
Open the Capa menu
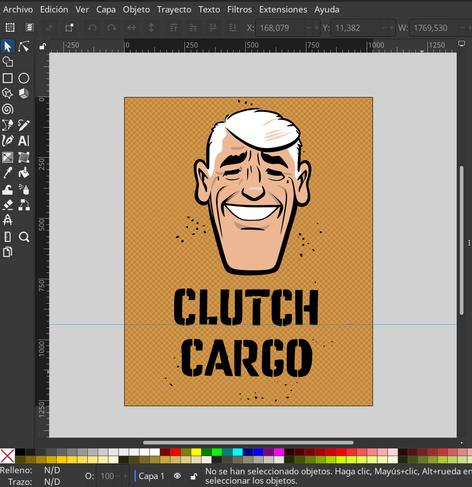tap(106, 9)
